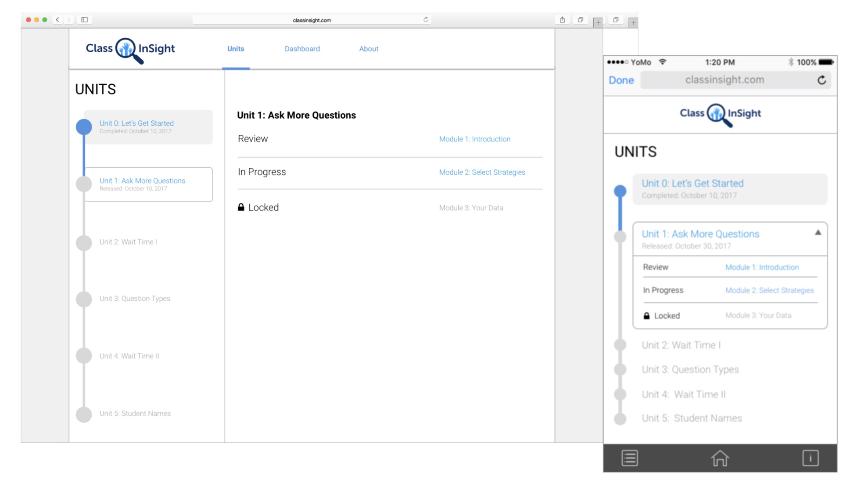Image resolution: width=868 pixels, height=495 pixels.
Task: Open Module 1: Introduction link on desktop
Action: [x=475, y=139]
